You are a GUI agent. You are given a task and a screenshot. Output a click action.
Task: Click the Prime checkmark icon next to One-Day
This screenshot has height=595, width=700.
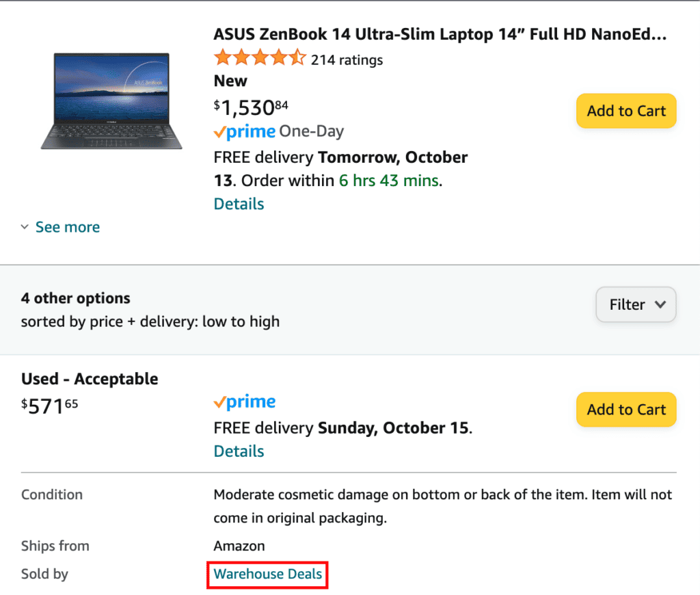[220, 131]
